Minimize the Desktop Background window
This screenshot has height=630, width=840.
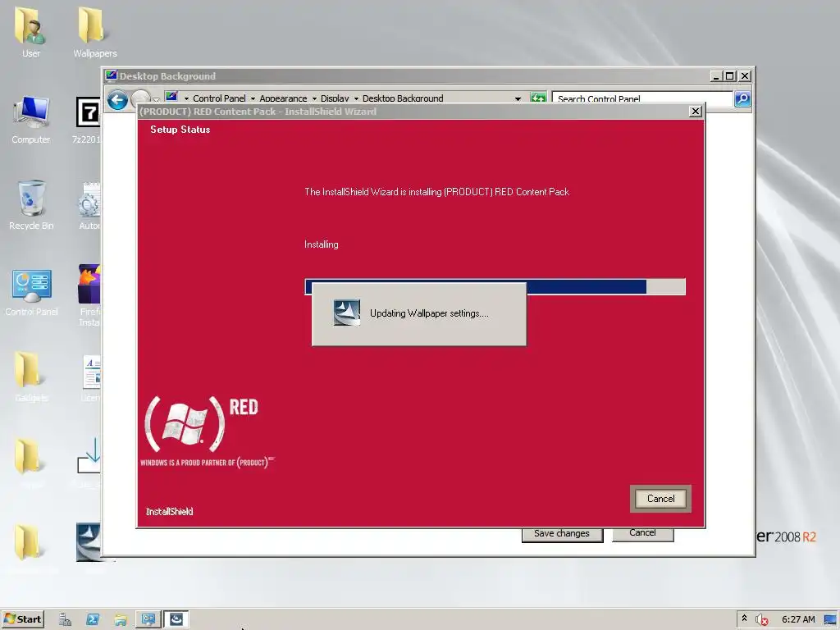tap(716, 76)
